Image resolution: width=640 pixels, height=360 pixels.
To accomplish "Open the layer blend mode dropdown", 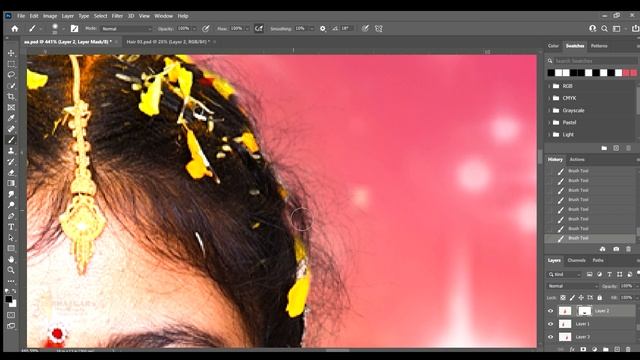I will coord(572,286).
